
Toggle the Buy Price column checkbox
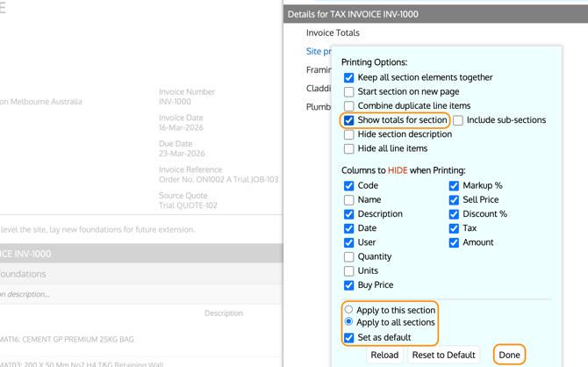[349, 285]
